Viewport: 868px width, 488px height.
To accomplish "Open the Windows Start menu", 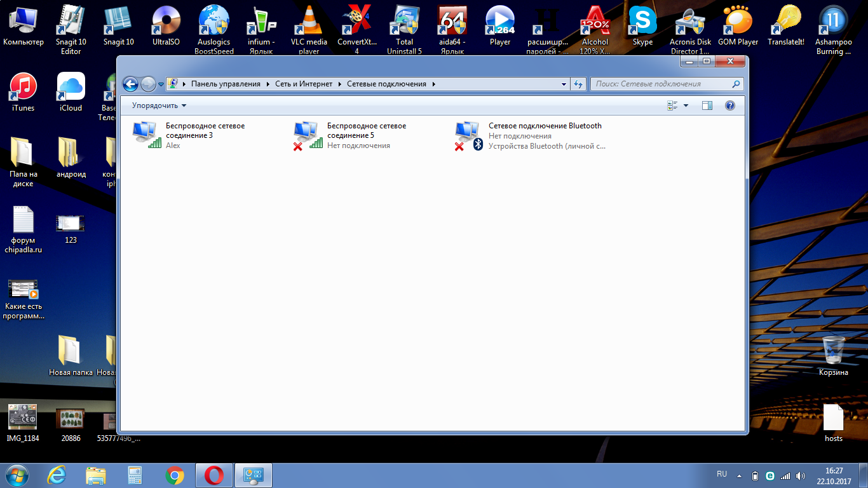I will [x=17, y=475].
